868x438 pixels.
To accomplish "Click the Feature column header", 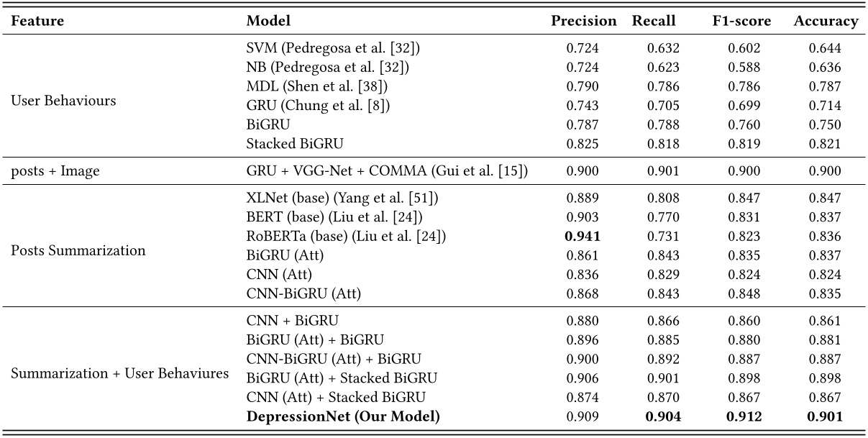I will pyautogui.click(x=37, y=22).
